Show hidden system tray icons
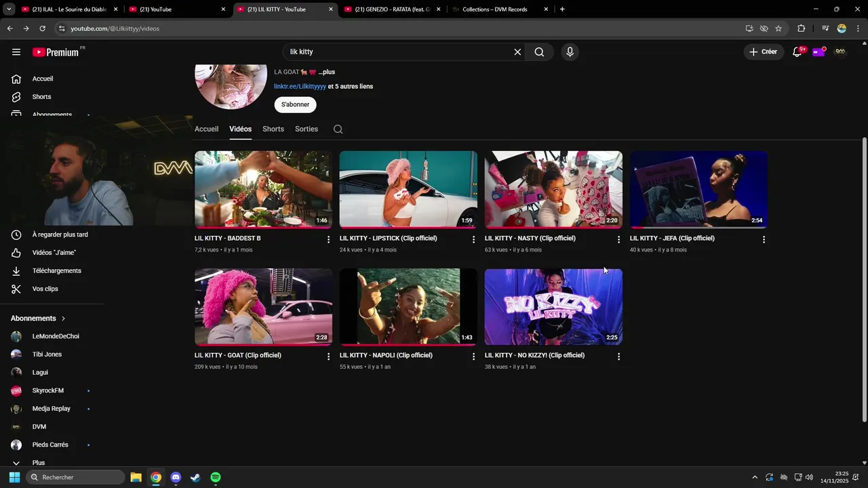 pyautogui.click(x=755, y=477)
